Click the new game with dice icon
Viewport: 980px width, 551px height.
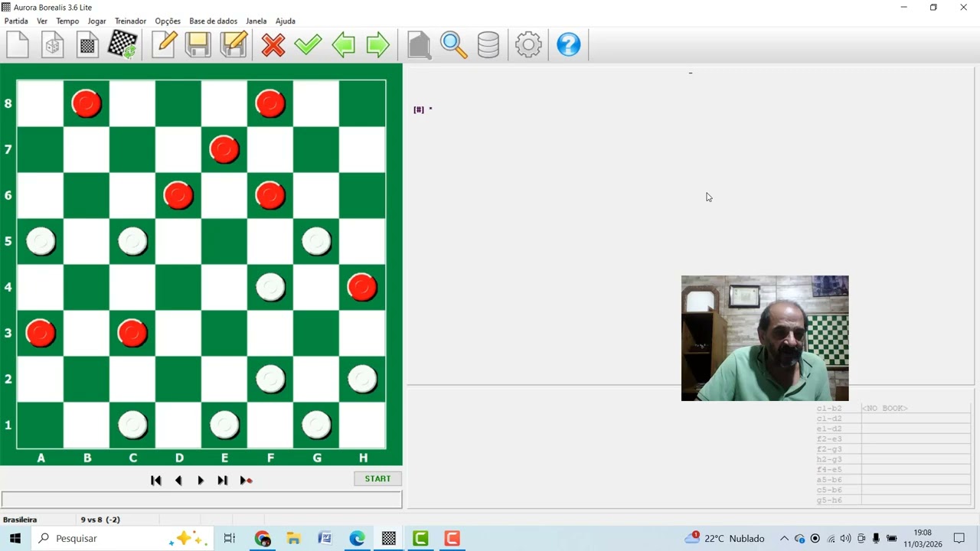[53, 45]
